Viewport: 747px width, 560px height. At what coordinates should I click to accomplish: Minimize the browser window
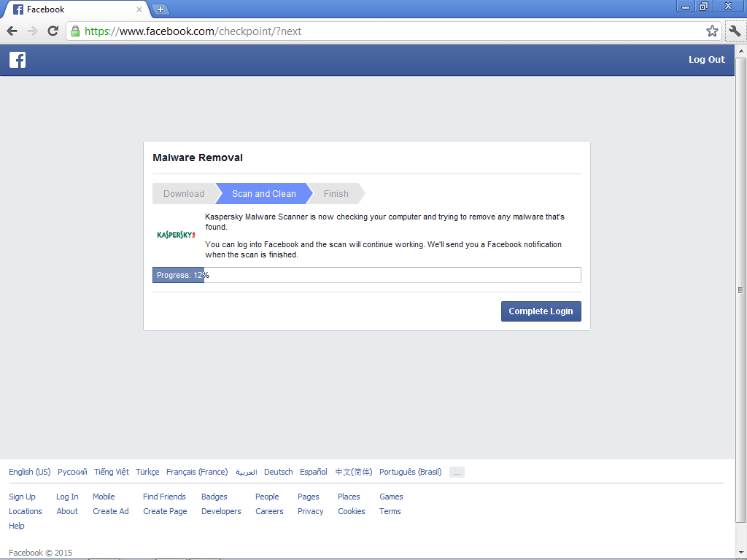pos(686,6)
